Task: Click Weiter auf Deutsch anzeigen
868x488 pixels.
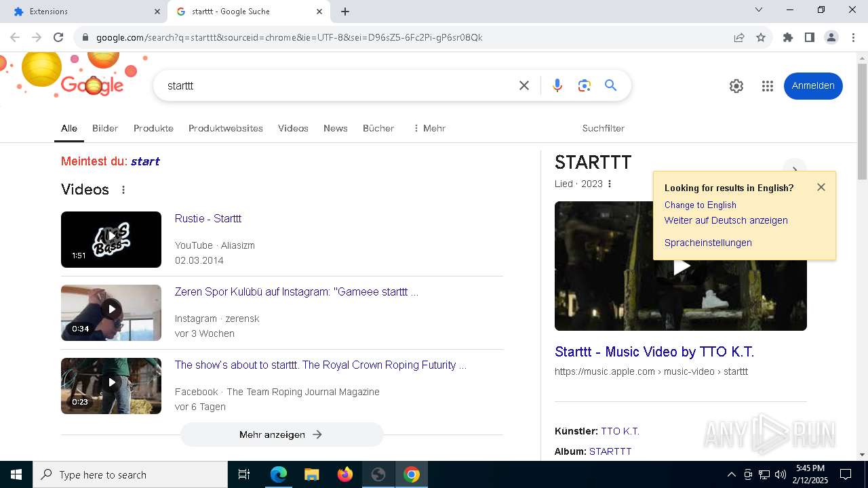Action: (x=726, y=220)
